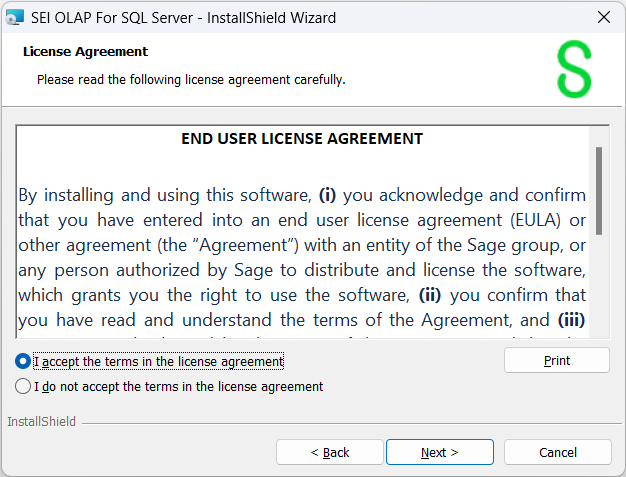Cancel the installation

coord(557,452)
